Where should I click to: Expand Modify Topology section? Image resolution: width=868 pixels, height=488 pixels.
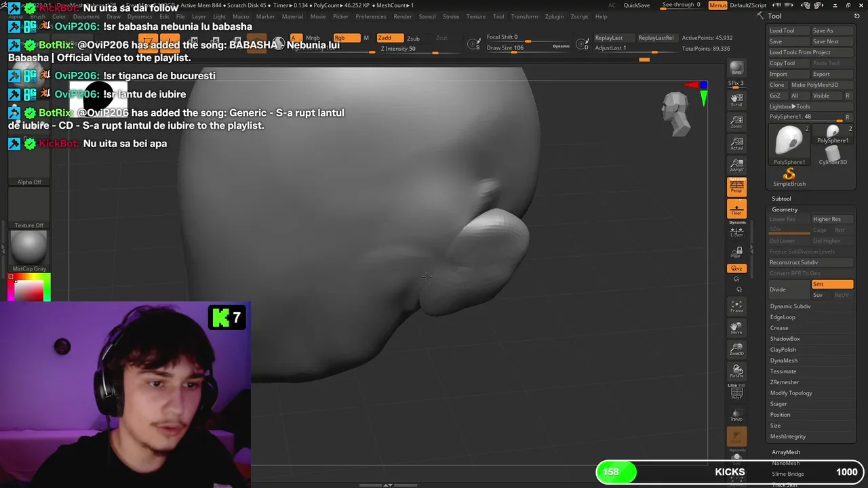coord(791,393)
